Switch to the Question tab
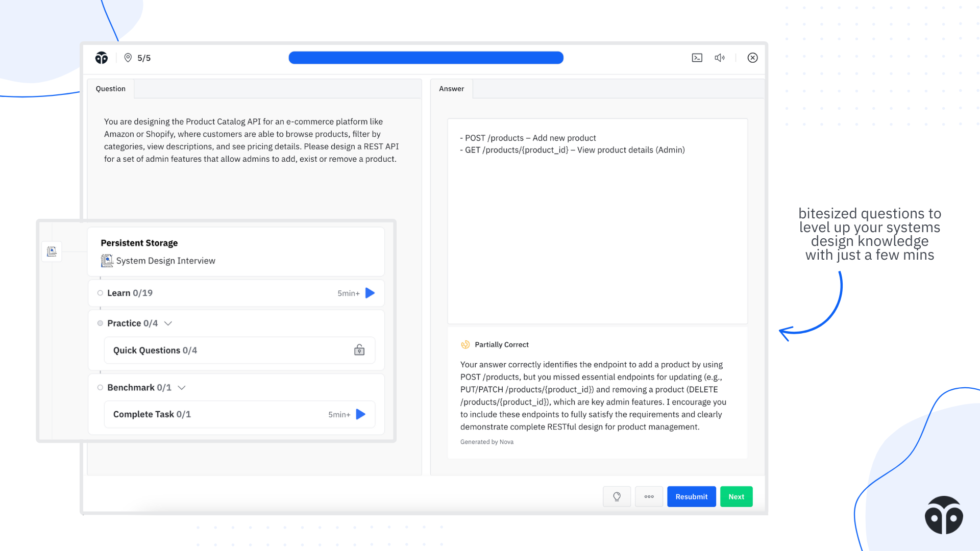 coord(110,89)
